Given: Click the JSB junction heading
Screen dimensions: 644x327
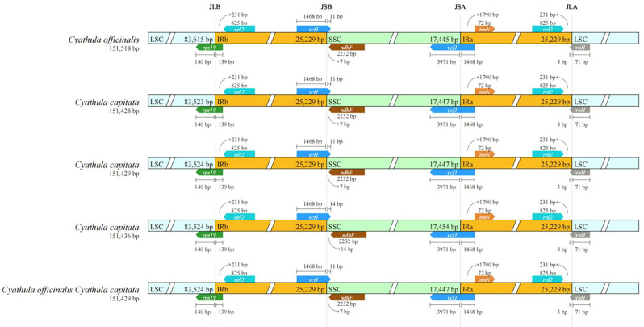Looking at the screenshot, I should (327, 6).
